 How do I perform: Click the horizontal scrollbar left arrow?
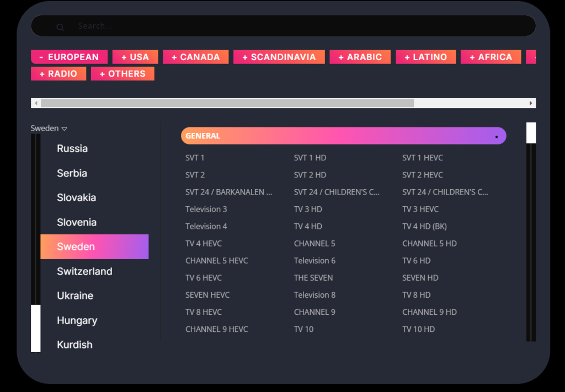[x=36, y=103]
